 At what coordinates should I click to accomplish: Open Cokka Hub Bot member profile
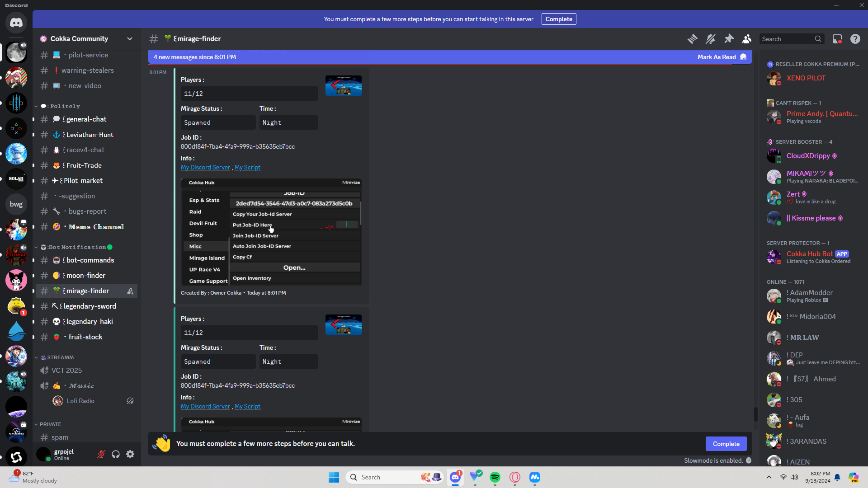(814, 257)
